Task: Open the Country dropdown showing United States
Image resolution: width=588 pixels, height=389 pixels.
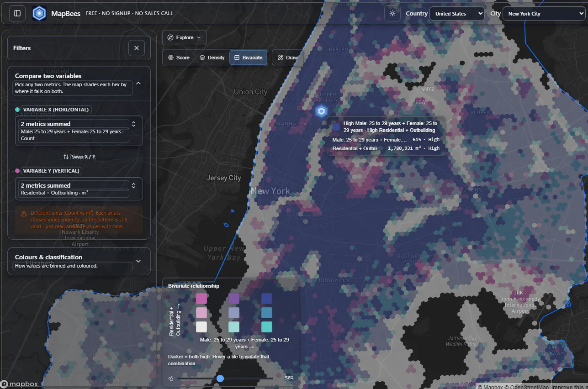Action: click(x=457, y=14)
